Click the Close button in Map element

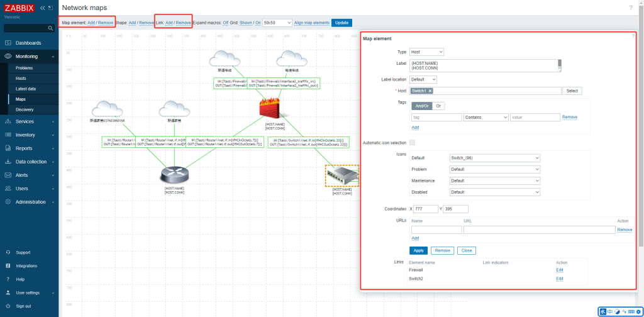click(x=466, y=250)
